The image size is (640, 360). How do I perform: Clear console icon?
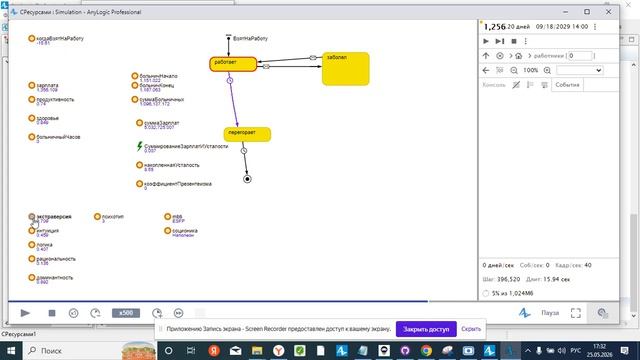(x=516, y=85)
